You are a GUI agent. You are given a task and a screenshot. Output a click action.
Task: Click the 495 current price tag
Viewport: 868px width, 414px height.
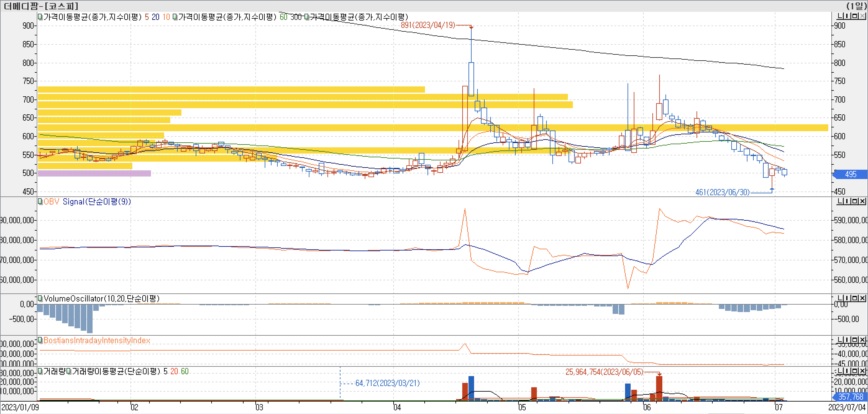pos(851,174)
